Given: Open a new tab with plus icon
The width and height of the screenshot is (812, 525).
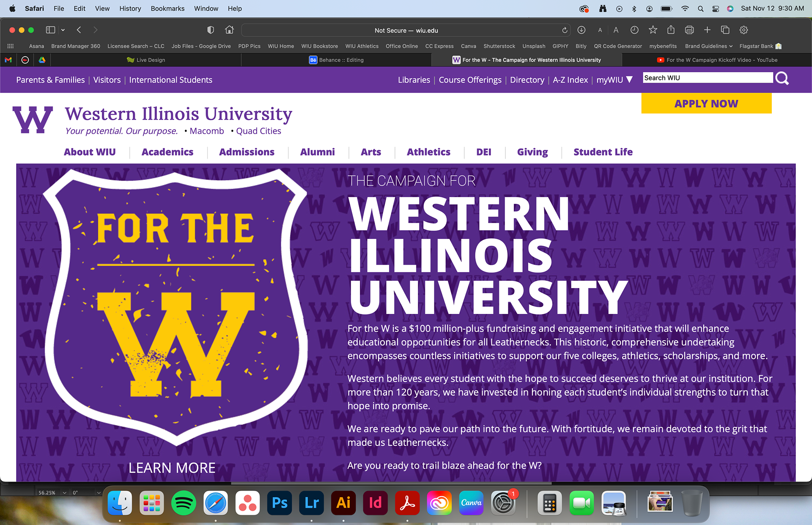Looking at the screenshot, I should (707, 30).
